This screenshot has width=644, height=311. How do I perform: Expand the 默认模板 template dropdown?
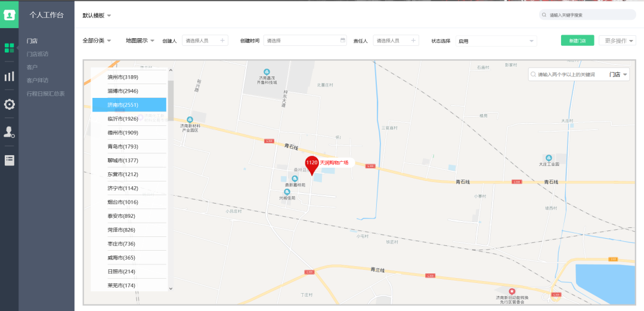(x=97, y=15)
